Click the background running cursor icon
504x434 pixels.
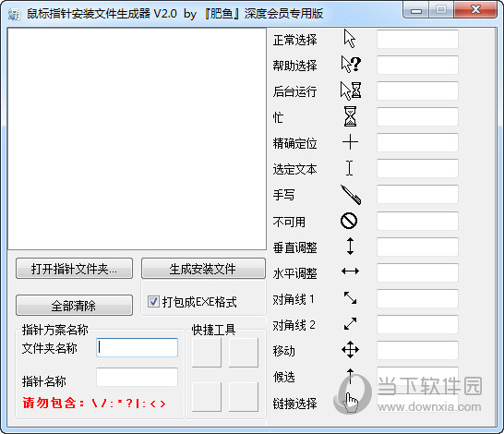tap(351, 90)
